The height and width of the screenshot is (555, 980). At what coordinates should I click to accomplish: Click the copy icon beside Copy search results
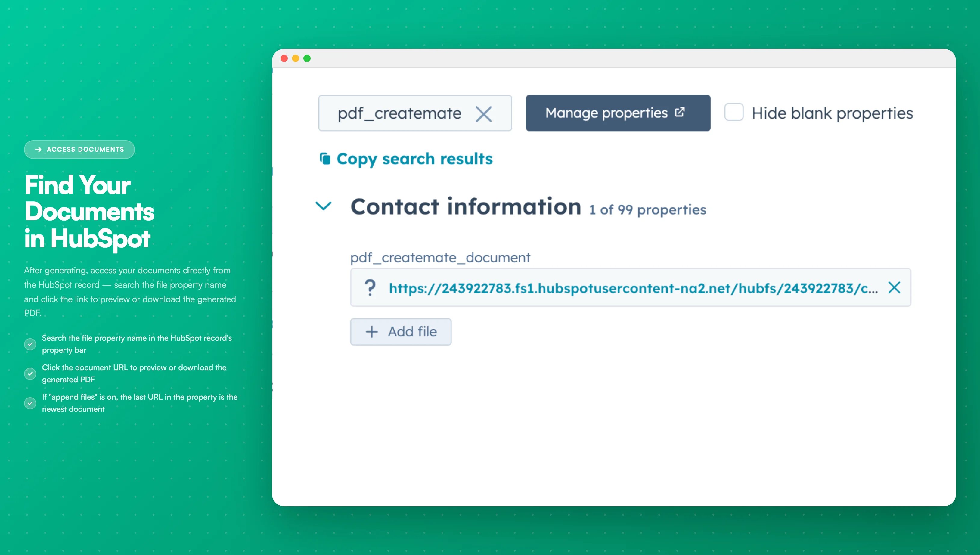click(x=325, y=159)
